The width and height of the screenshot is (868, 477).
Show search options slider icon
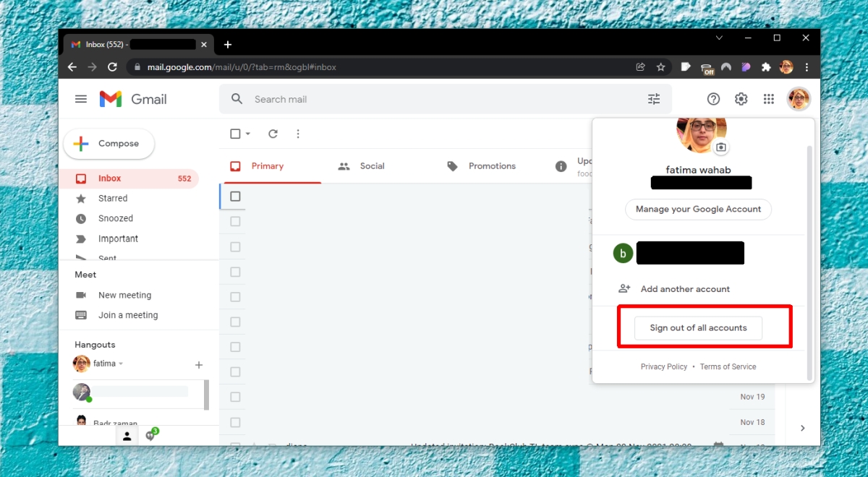(654, 99)
